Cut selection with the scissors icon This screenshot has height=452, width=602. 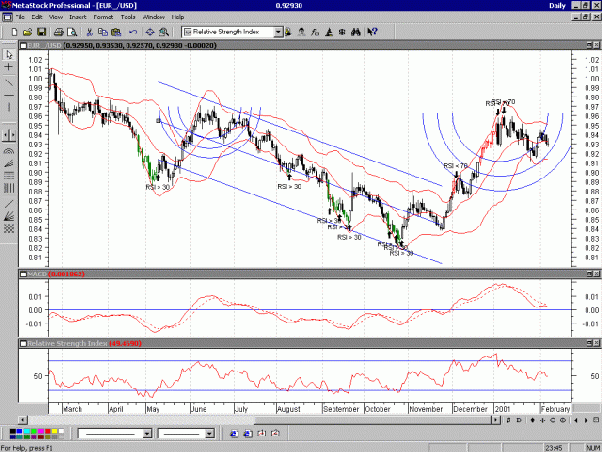coord(89,32)
